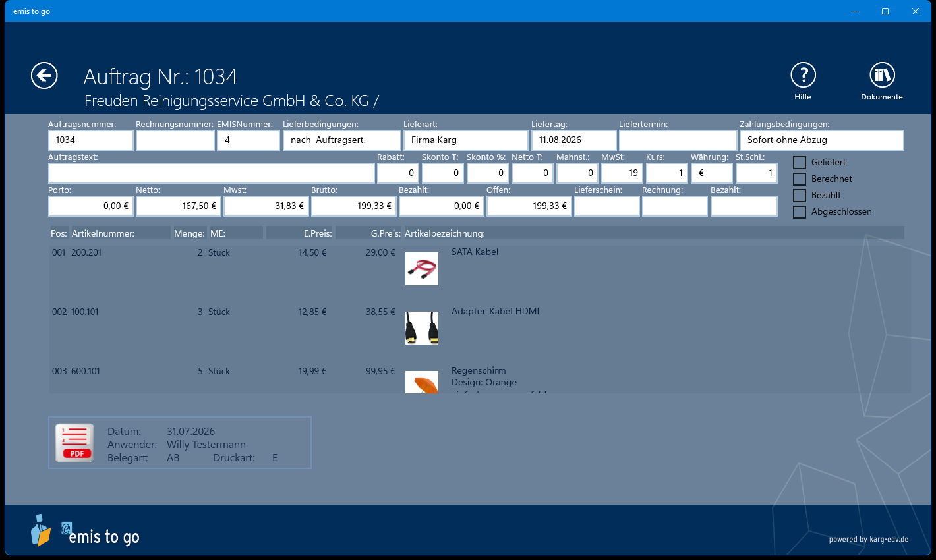Viewport: 936px width, 560px height.
Task: Enable the Abgeschlossen checkbox
Action: [x=800, y=212]
